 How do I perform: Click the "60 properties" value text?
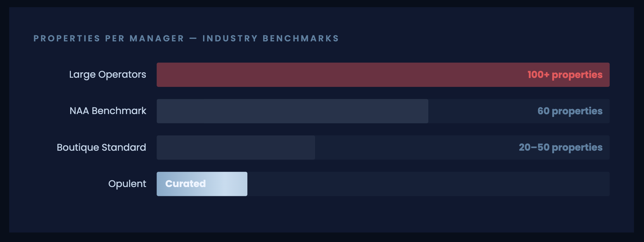point(570,111)
